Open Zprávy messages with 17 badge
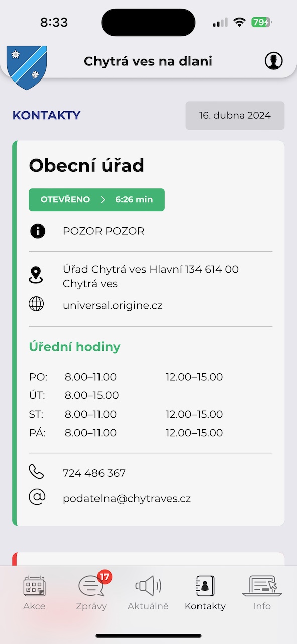297x644 pixels. pyautogui.click(x=92, y=592)
